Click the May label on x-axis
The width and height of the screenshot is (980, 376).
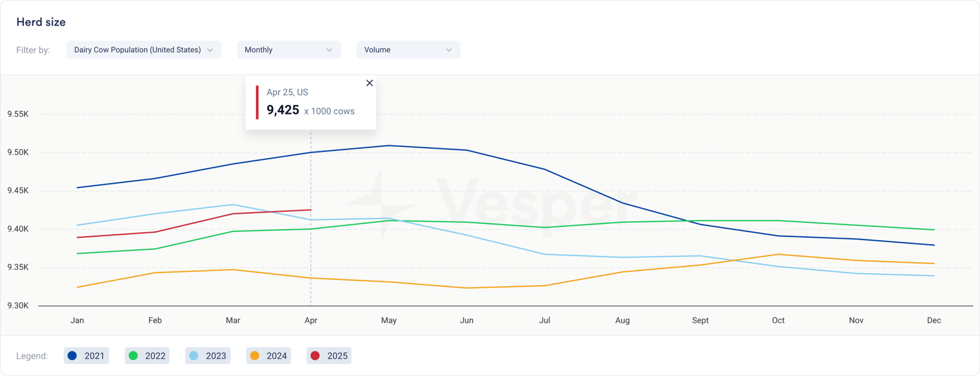click(389, 320)
